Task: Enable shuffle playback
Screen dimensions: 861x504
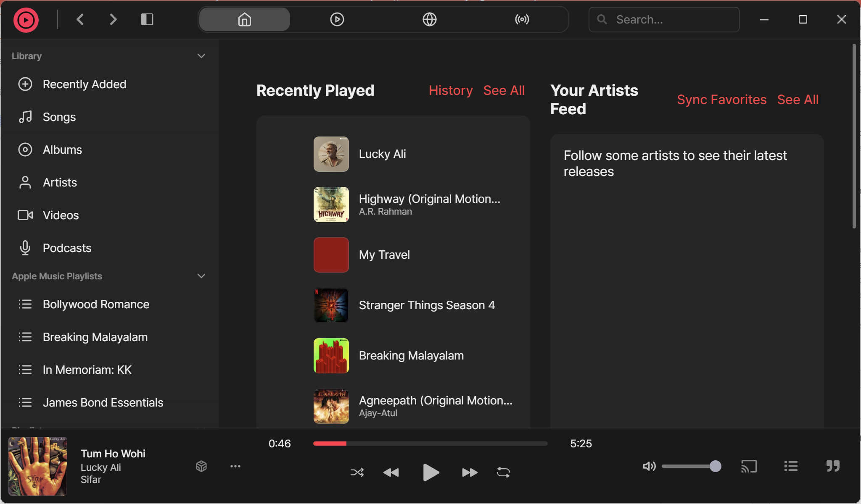Action: click(x=356, y=472)
